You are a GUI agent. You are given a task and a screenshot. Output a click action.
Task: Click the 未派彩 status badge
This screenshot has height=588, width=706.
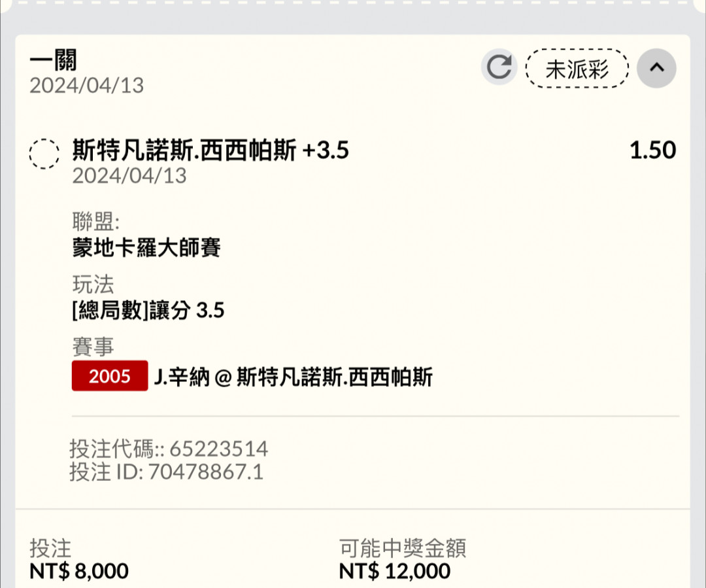click(577, 69)
